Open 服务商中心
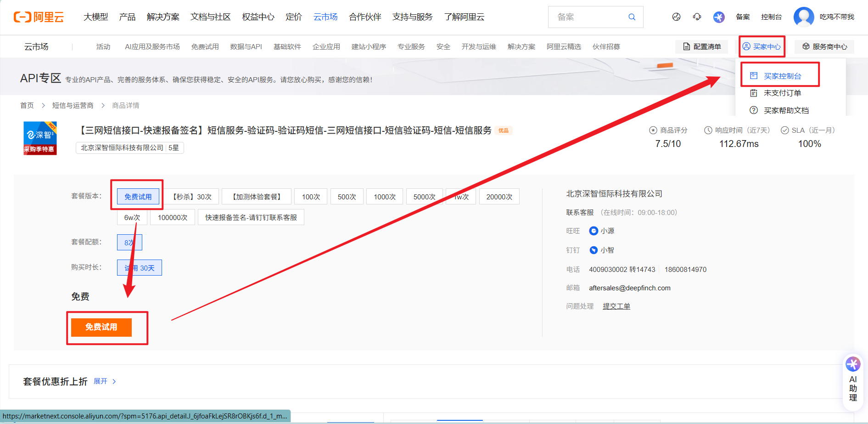The image size is (868, 424). [x=824, y=46]
